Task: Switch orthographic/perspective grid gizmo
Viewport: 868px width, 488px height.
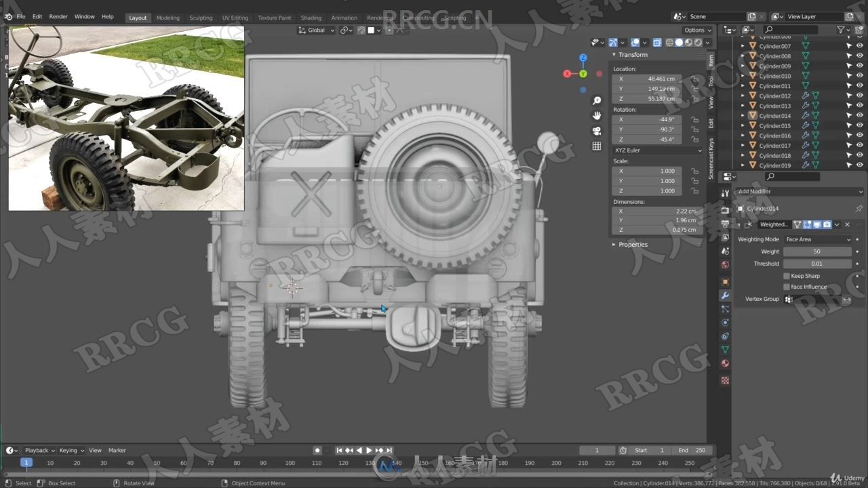Action: 597,146
